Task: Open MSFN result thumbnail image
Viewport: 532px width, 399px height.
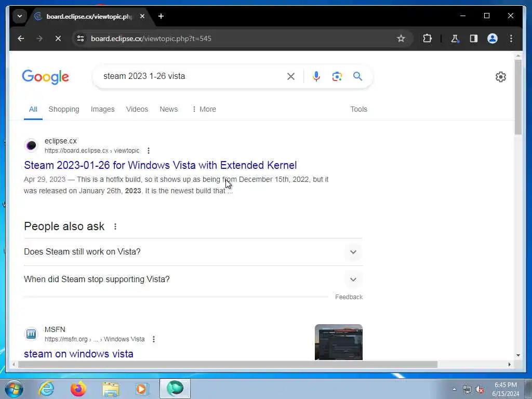Action: [x=339, y=342]
